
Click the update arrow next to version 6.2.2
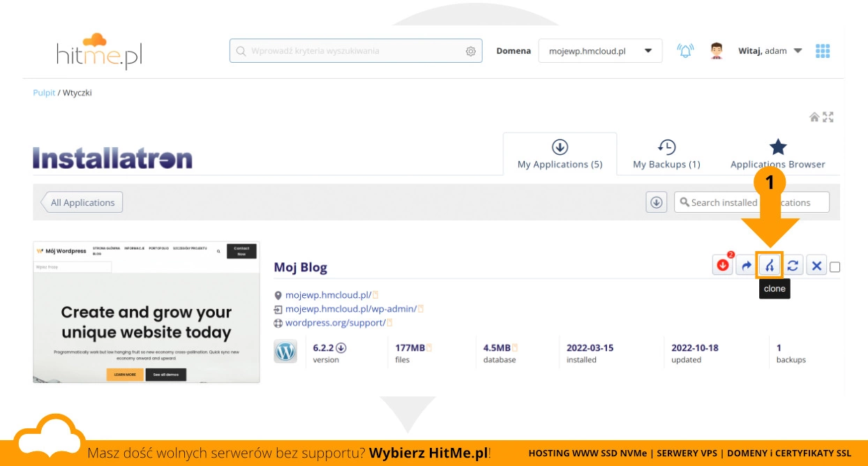pyautogui.click(x=341, y=347)
